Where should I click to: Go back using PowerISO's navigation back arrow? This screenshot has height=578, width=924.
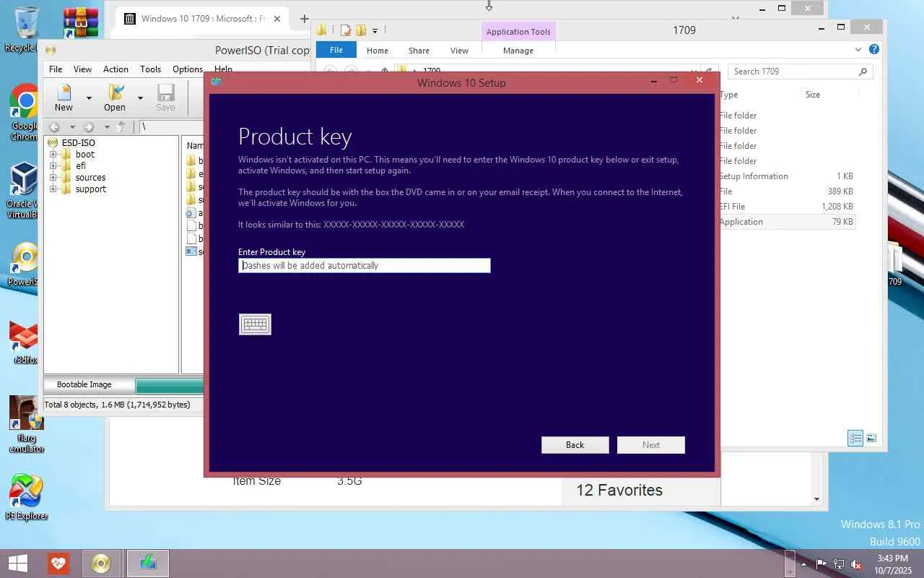pyautogui.click(x=54, y=127)
